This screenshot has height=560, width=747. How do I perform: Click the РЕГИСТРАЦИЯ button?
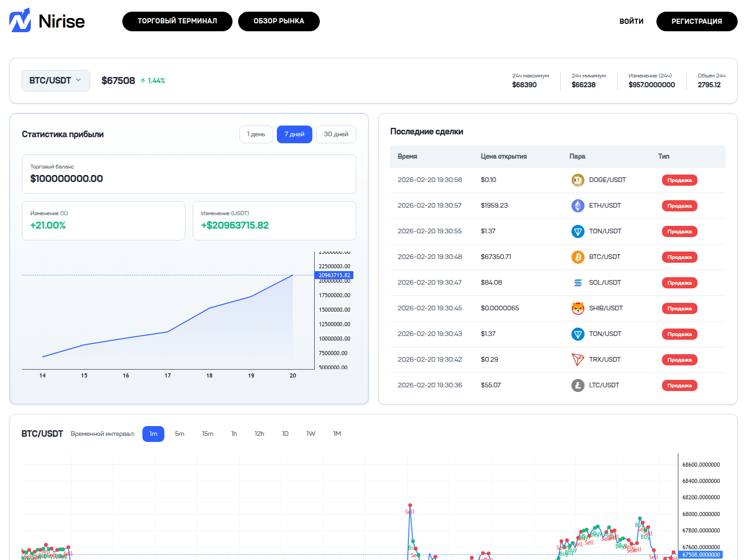point(697,21)
